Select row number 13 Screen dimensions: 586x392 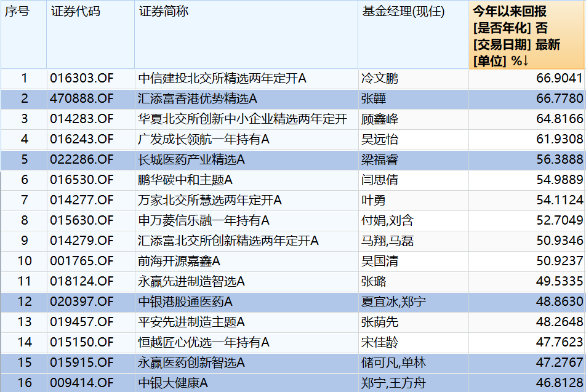24,322
